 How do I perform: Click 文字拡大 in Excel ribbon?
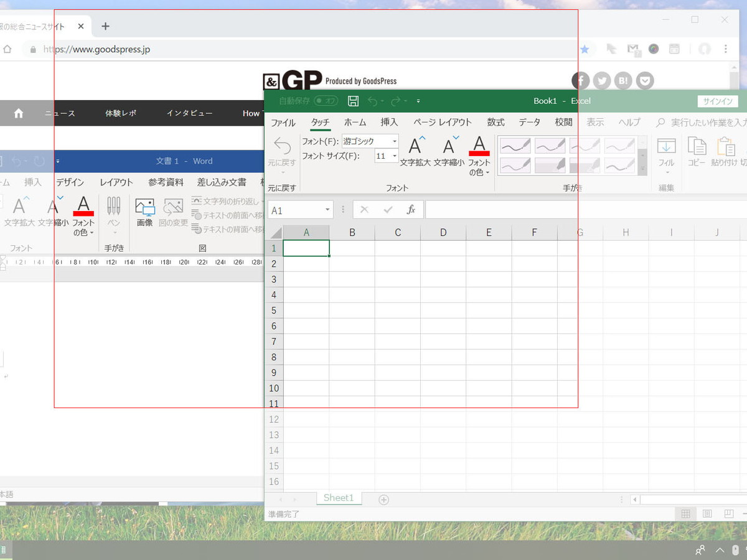(415, 151)
